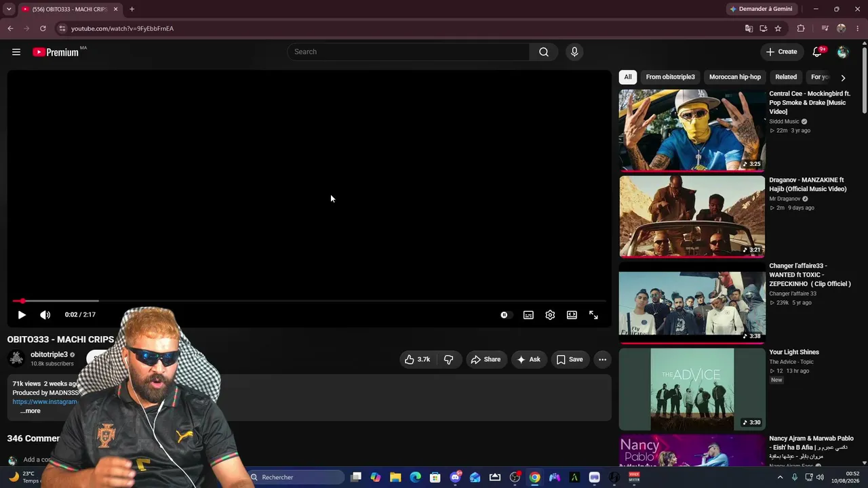Image resolution: width=868 pixels, height=488 pixels.
Task: Select the All filter chip
Action: [628, 77]
